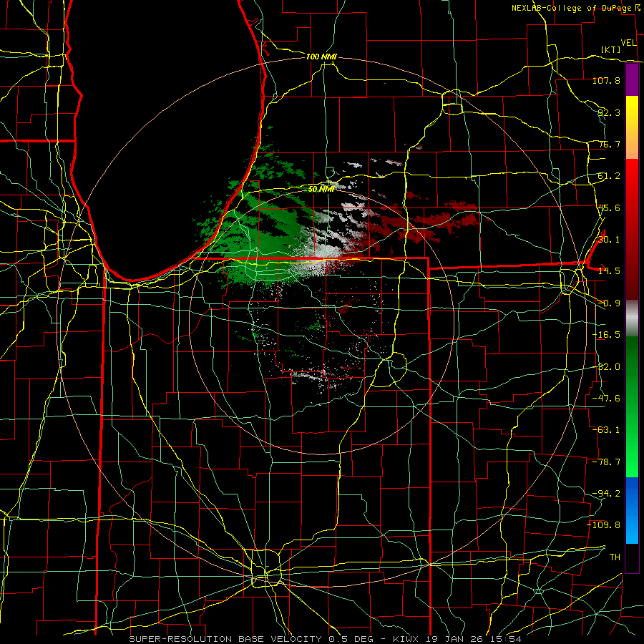Click the 14.5 velocity scale value

[x=609, y=271]
